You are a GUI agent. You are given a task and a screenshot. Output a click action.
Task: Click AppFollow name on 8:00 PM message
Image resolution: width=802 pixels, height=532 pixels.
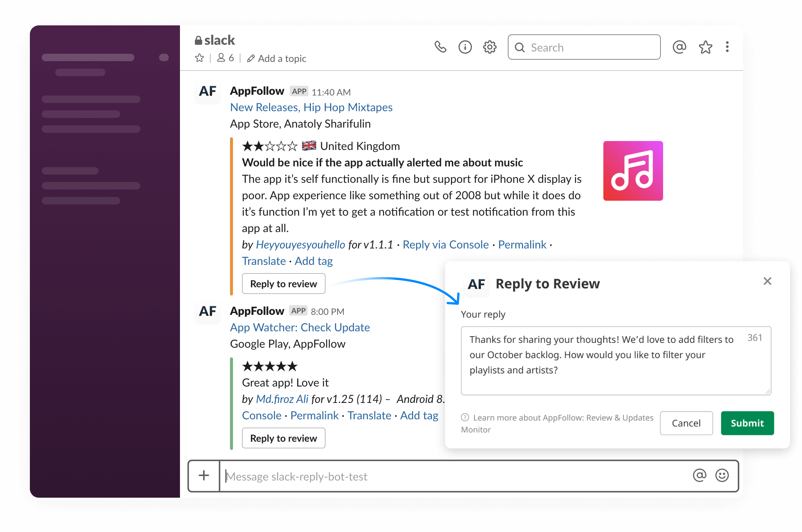pyautogui.click(x=257, y=311)
